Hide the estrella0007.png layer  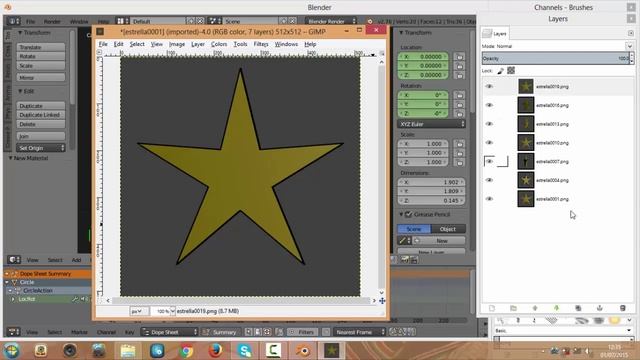tap(489, 162)
